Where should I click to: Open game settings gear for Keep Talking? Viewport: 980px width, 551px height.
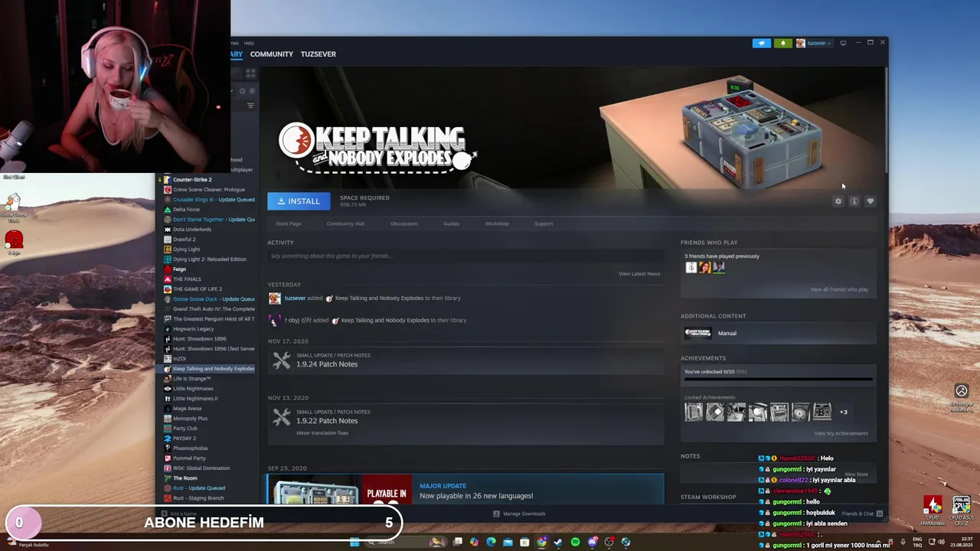click(x=838, y=201)
